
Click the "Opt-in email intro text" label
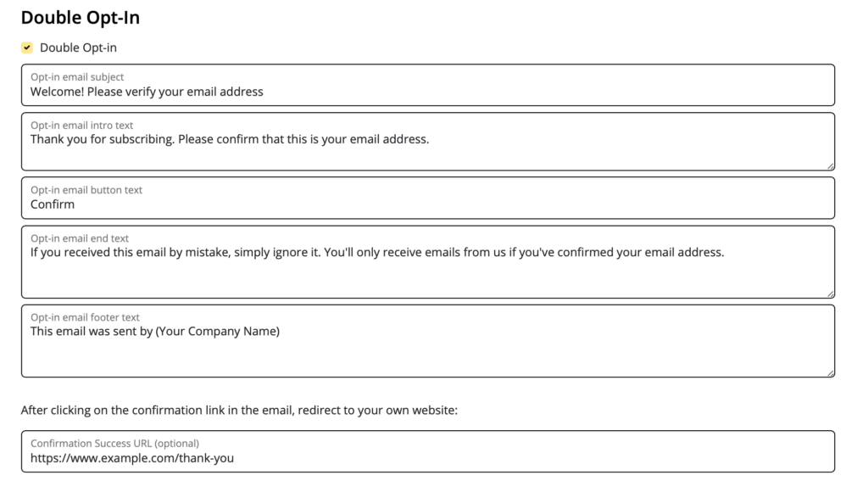[x=82, y=126]
